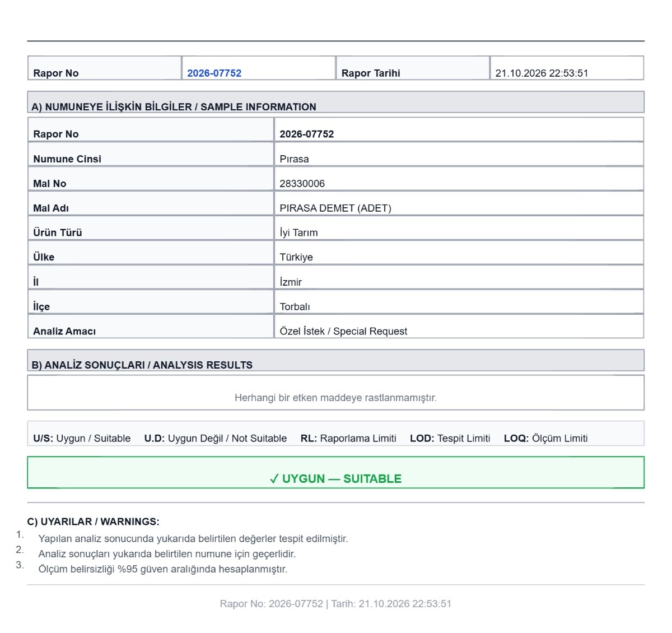
Task: Select the third warning about measurement uncertainty
Action: [x=162, y=569]
